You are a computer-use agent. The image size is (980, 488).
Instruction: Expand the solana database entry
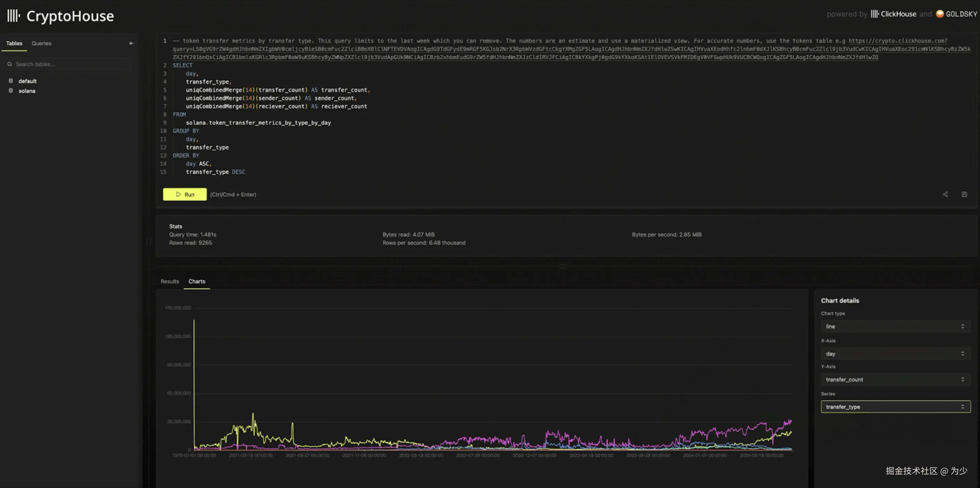point(27,91)
